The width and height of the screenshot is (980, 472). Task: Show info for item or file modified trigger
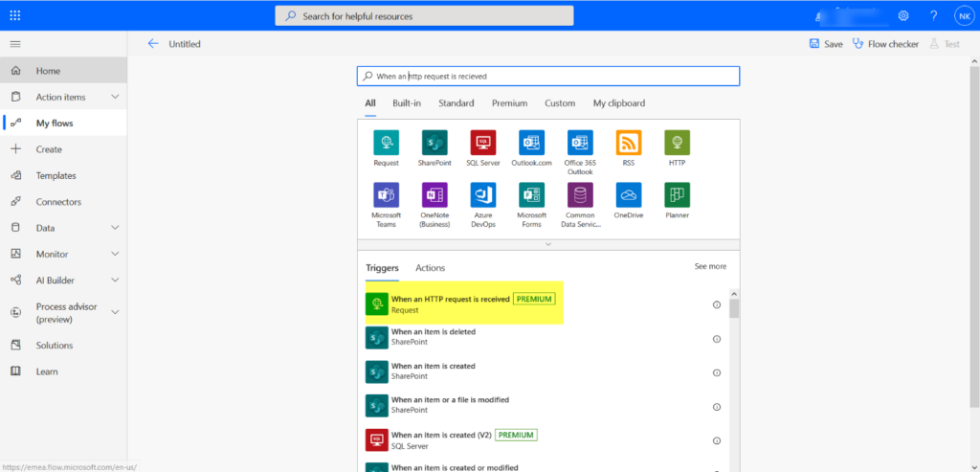[x=717, y=406]
